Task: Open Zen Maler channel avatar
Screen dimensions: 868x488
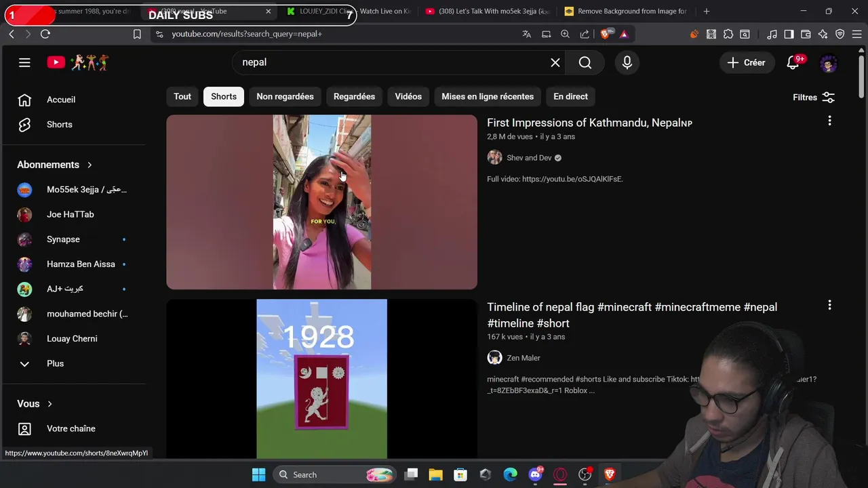Action: coord(494,358)
